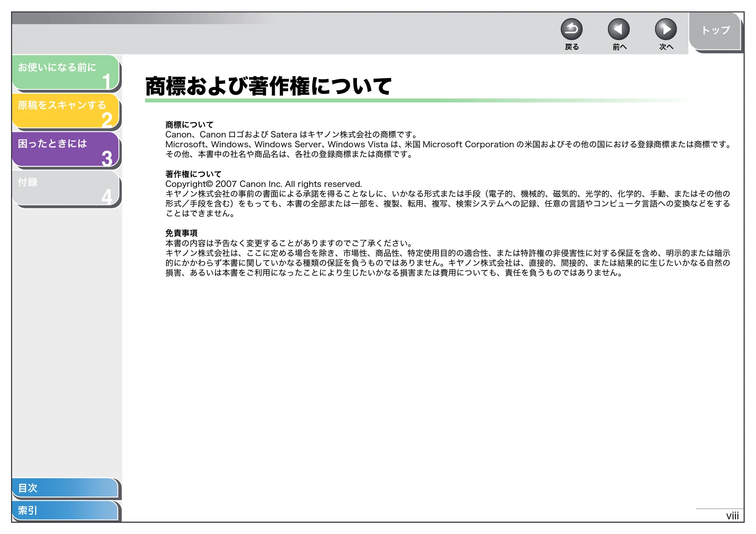
Task: Open chapter 1 お使いになる前に tab
Action: tap(65, 73)
